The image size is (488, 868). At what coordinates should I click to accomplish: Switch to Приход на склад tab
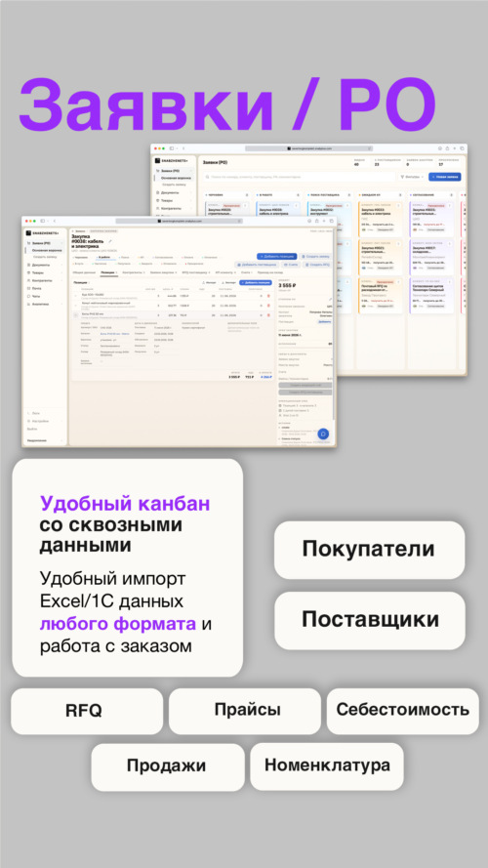[270, 272]
